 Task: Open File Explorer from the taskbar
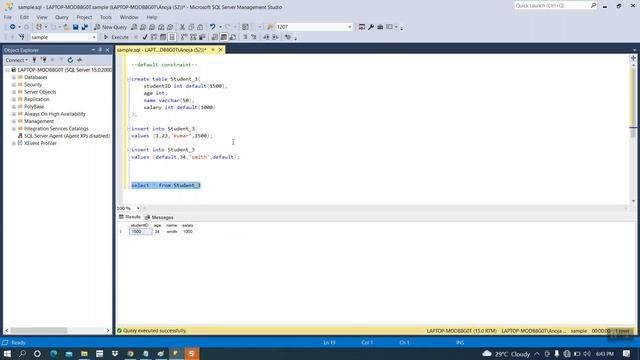(x=84, y=353)
